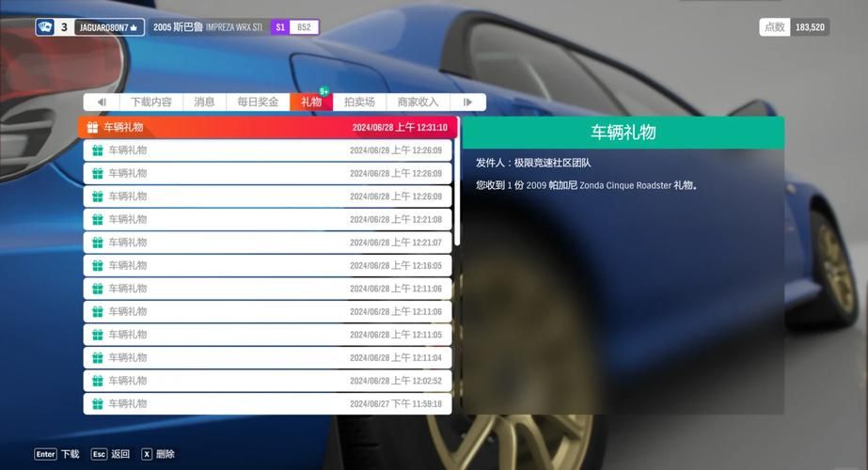Click the sender line 发件人：极限竞速社区团队

click(533, 163)
